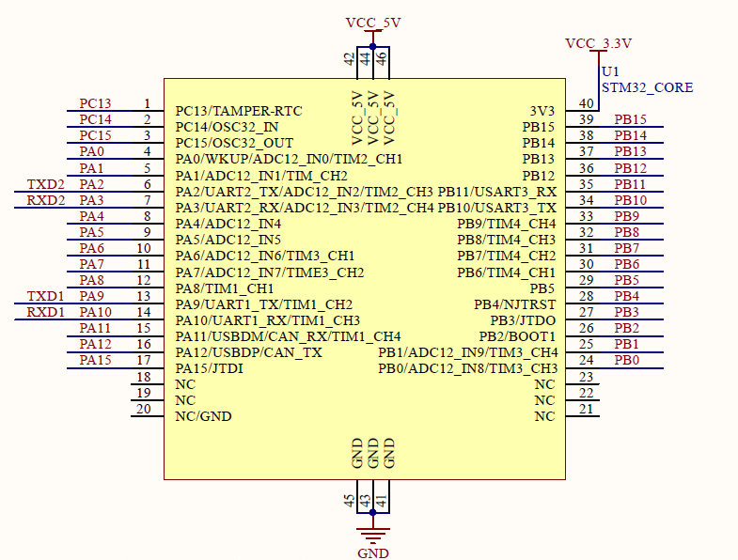Viewport: 738px width, 560px height.
Task: Select pin number 19 on left side
Action: click(144, 393)
